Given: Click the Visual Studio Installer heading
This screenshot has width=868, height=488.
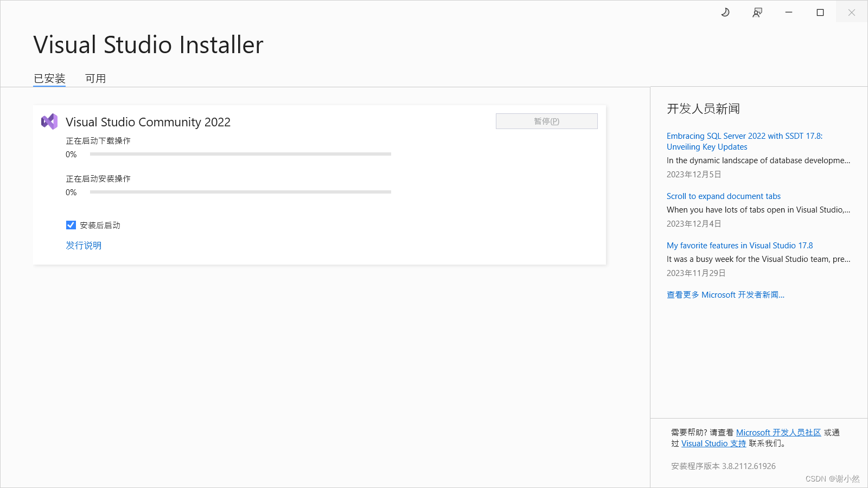Looking at the screenshot, I should [148, 44].
